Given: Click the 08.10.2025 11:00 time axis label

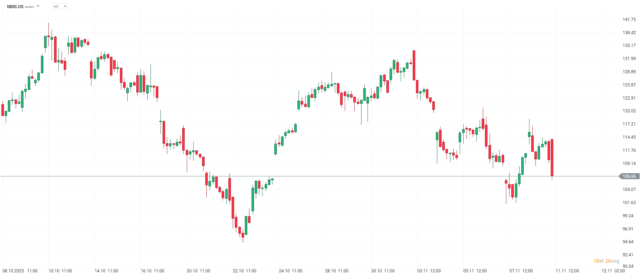Looking at the screenshot, I should click(x=20, y=270).
